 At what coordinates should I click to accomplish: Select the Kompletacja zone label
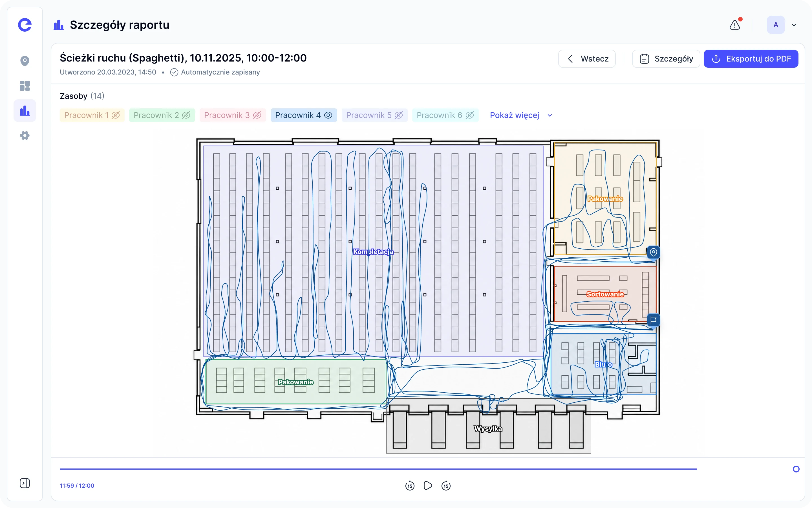coord(373,252)
